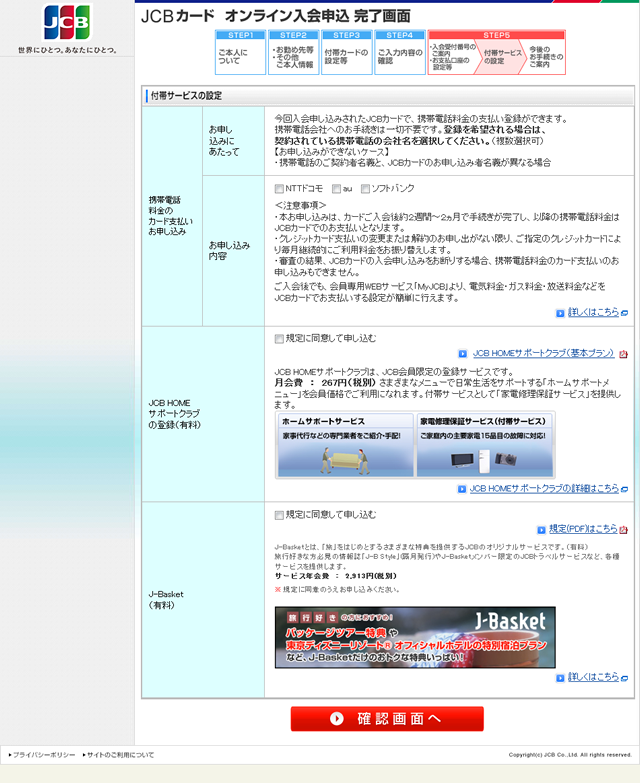Image resolution: width=640 pixels, height=783 pixels.
Task: Click blue arrow icon before 基本プラン link
Action: point(463,354)
